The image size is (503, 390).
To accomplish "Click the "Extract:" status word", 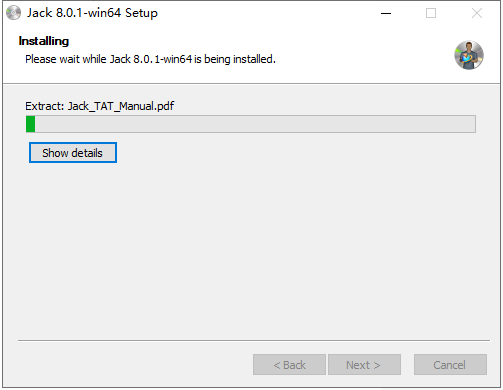I will [x=45, y=106].
